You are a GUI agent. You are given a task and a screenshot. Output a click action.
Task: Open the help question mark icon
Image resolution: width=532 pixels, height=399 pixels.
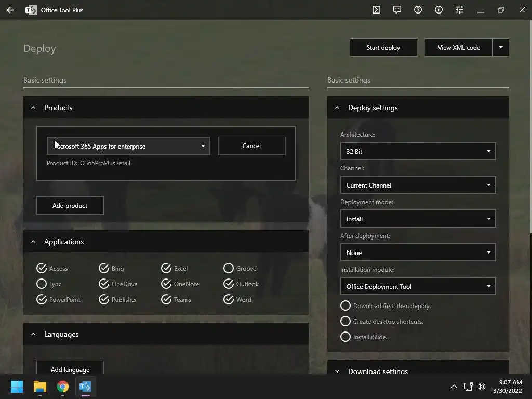[418, 10]
